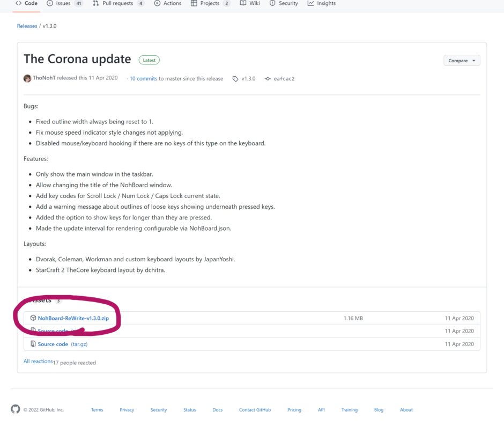
Task: Click the Latest release badge
Action: [149, 60]
